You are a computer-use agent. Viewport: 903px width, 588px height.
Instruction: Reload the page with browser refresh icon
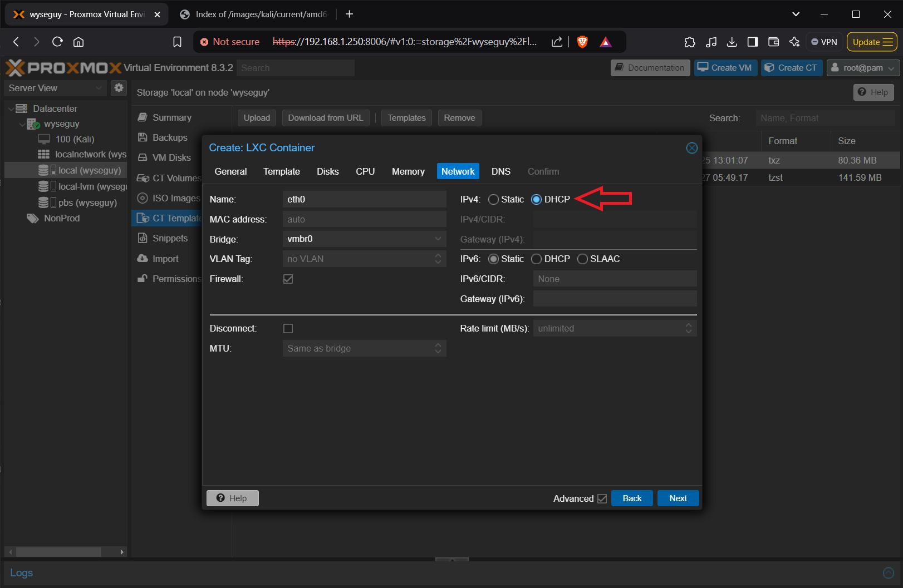pyautogui.click(x=57, y=42)
